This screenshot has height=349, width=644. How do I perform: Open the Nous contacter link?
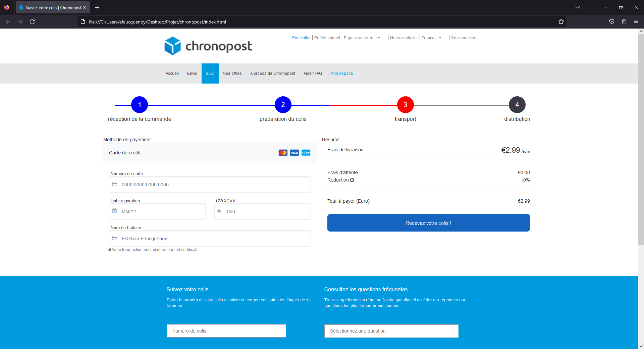(x=404, y=38)
